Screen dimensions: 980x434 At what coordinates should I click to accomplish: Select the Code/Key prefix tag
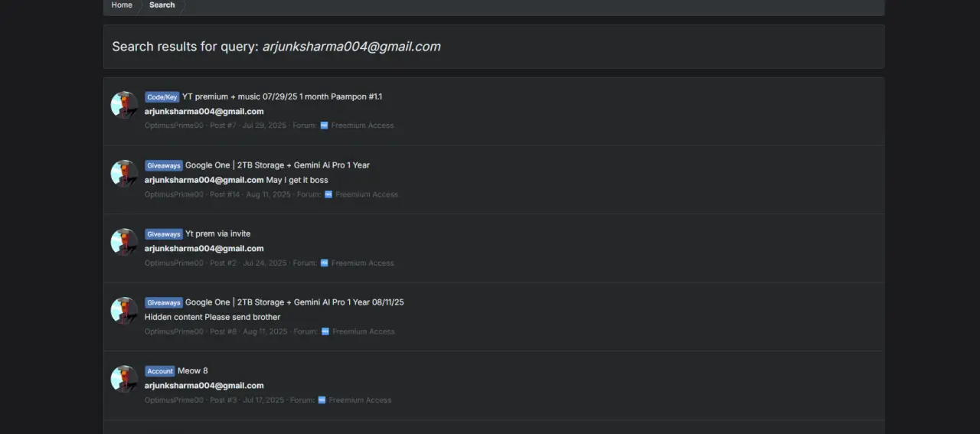point(162,97)
